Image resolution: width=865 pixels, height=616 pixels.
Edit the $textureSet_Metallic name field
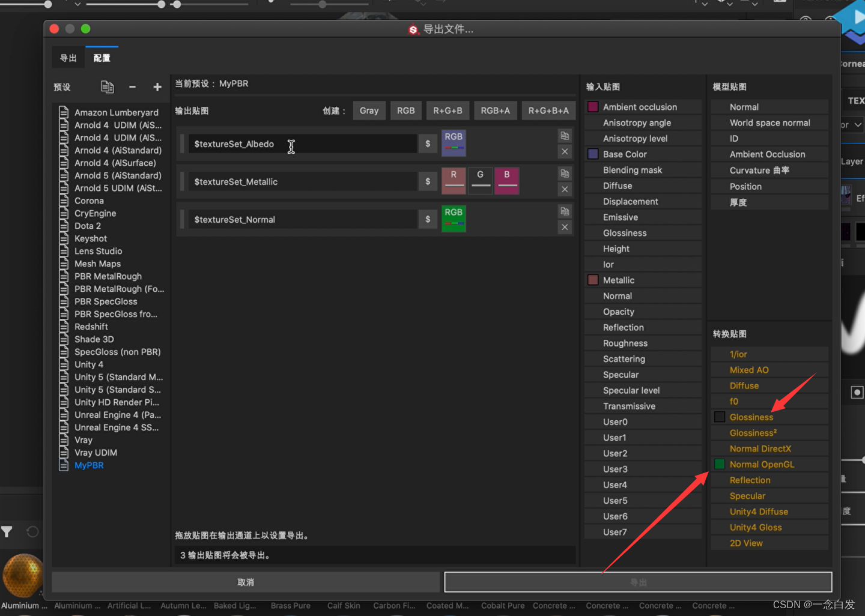pos(303,181)
